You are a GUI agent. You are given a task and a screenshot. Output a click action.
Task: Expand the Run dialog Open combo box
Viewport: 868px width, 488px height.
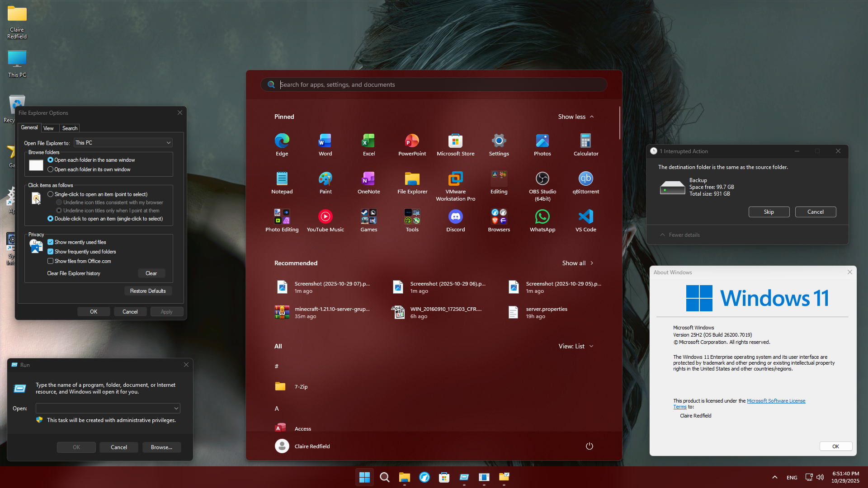(x=176, y=408)
